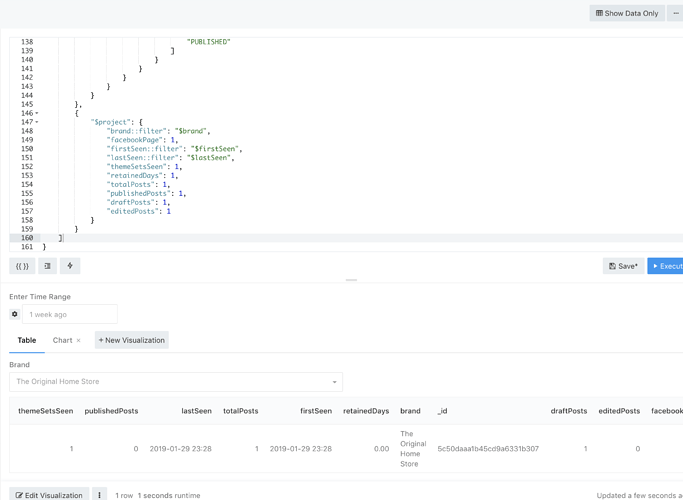Click the retainedDays value 0.00
Screen dimensions: 683x500
[381, 449]
